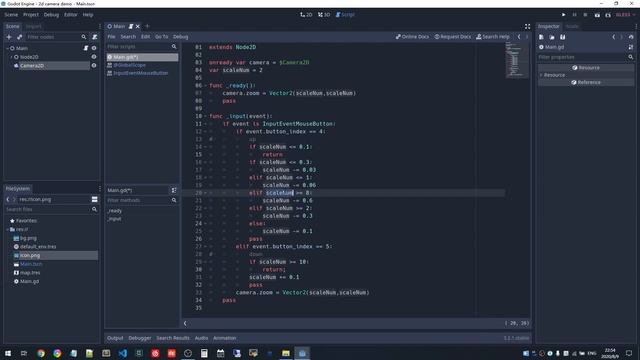Click the Filter methods field
The image size is (640, 360).
click(x=142, y=200)
